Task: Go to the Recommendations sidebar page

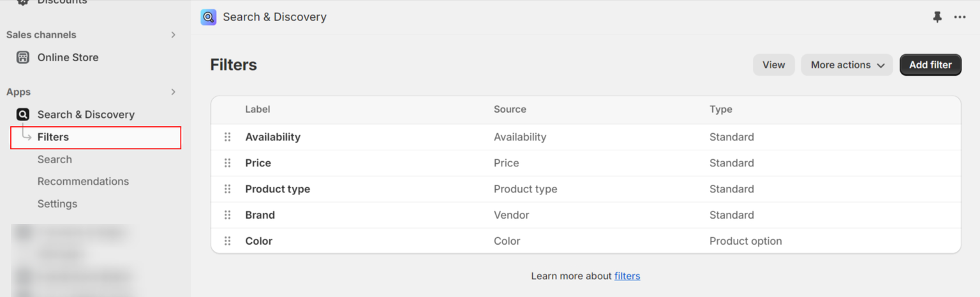Action: coord(83,182)
